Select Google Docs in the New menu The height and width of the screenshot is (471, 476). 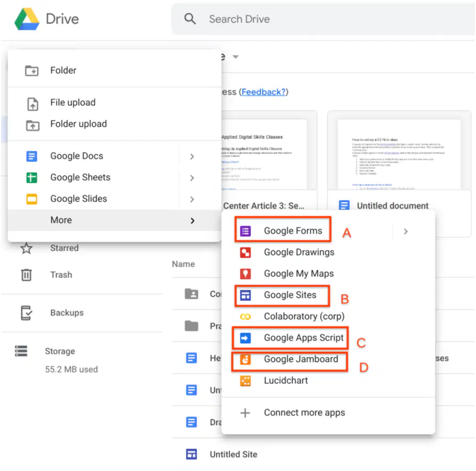tap(114, 156)
